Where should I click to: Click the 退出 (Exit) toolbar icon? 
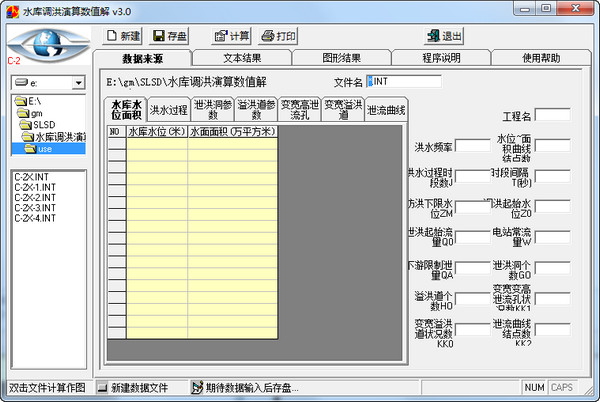[x=431, y=36]
